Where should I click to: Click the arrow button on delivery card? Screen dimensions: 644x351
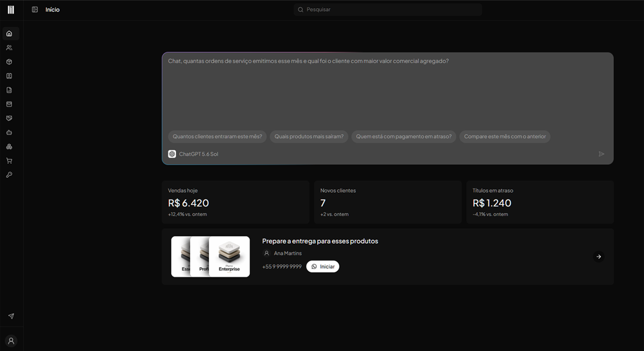[598, 257]
